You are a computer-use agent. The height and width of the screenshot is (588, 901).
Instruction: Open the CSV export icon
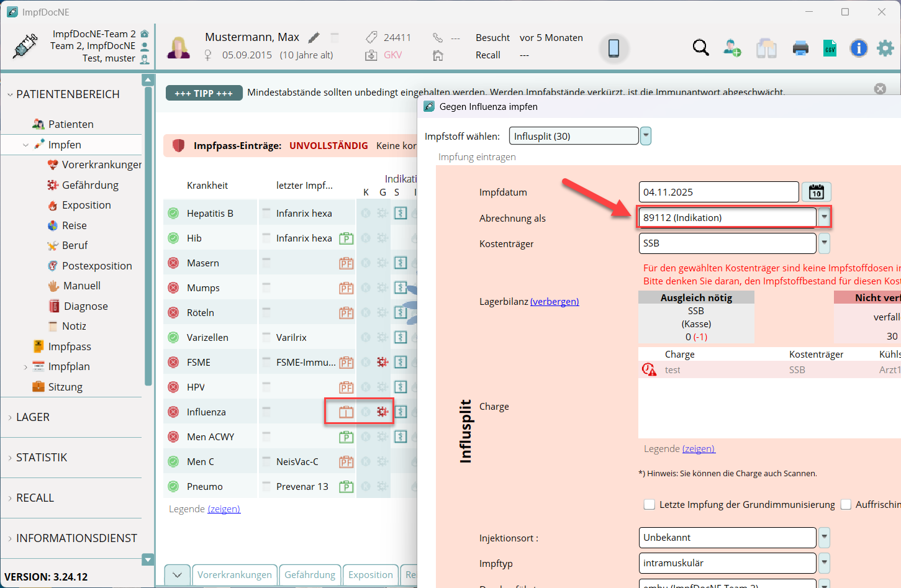(830, 48)
